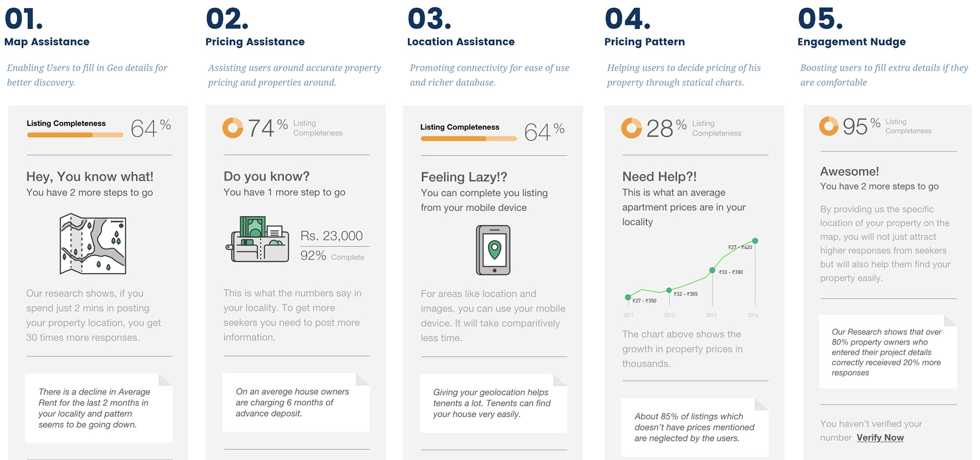Click the 28% donut completeness icon

[x=631, y=128]
